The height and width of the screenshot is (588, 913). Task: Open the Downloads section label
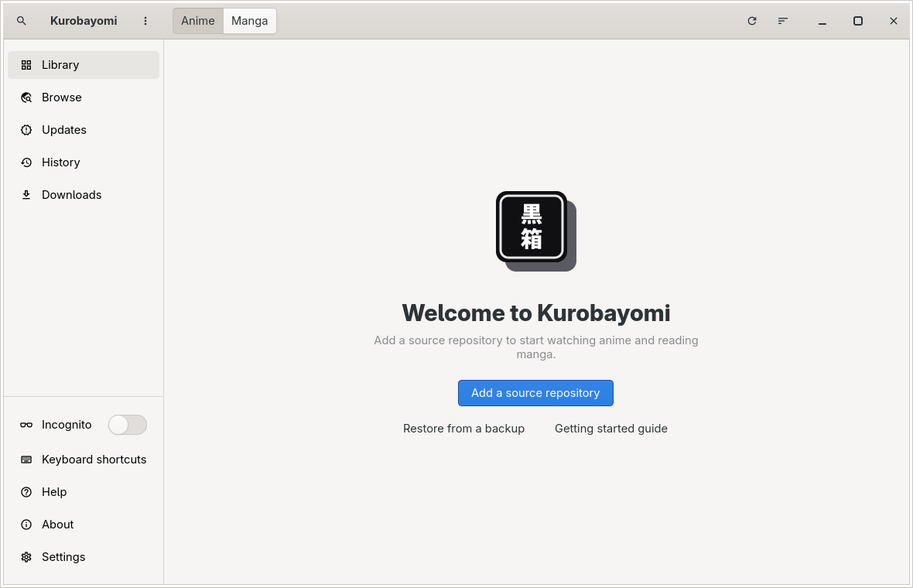(x=72, y=195)
